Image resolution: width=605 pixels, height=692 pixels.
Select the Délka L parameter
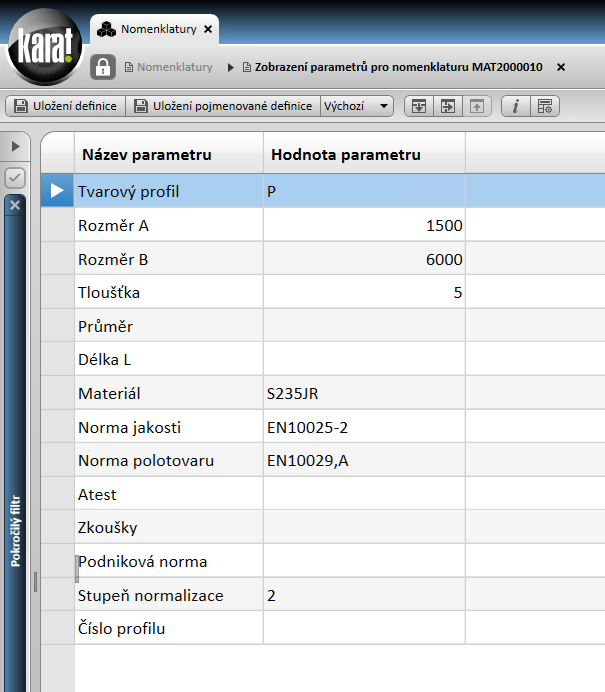(x=105, y=360)
